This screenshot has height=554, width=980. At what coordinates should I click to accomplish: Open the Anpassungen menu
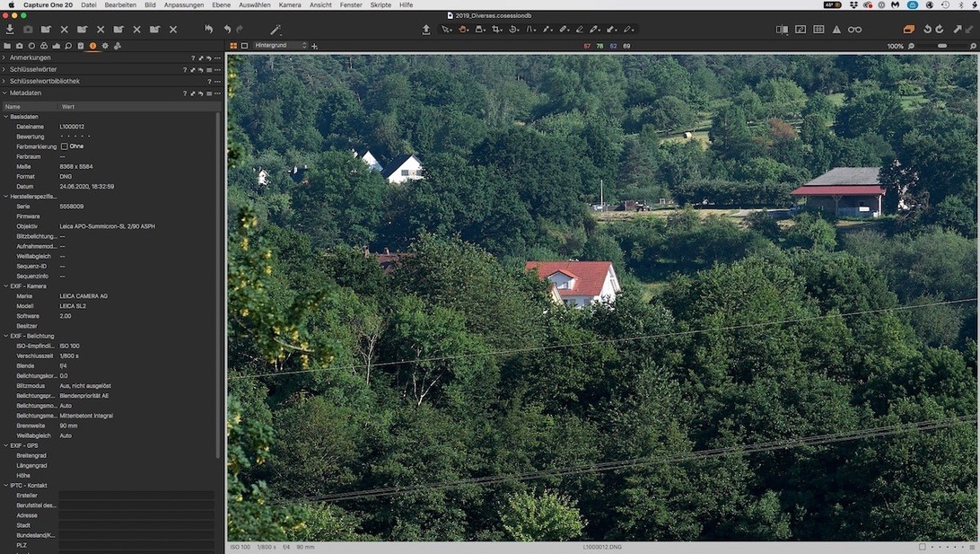pos(183,4)
